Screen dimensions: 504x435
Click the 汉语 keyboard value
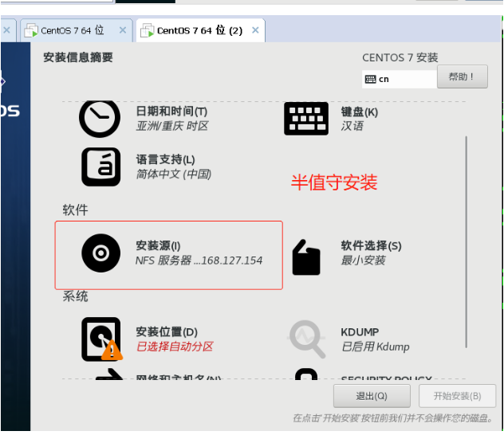coord(352,126)
